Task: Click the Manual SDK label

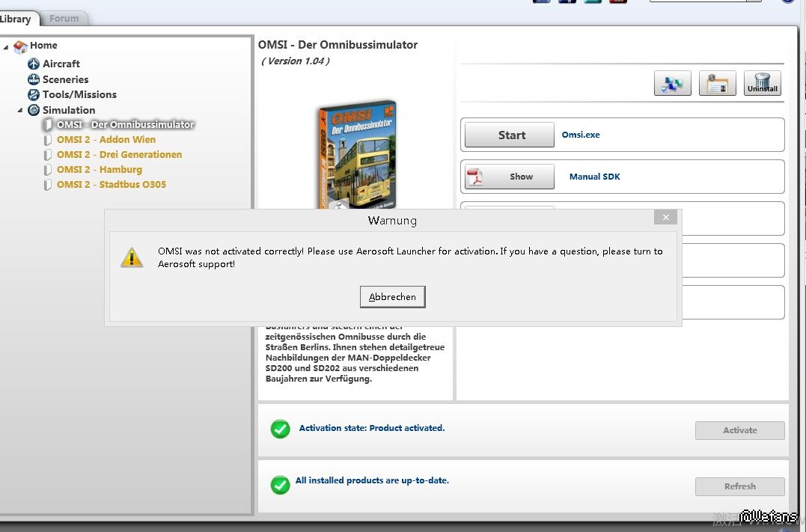Action: pyautogui.click(x=594, y=177)
